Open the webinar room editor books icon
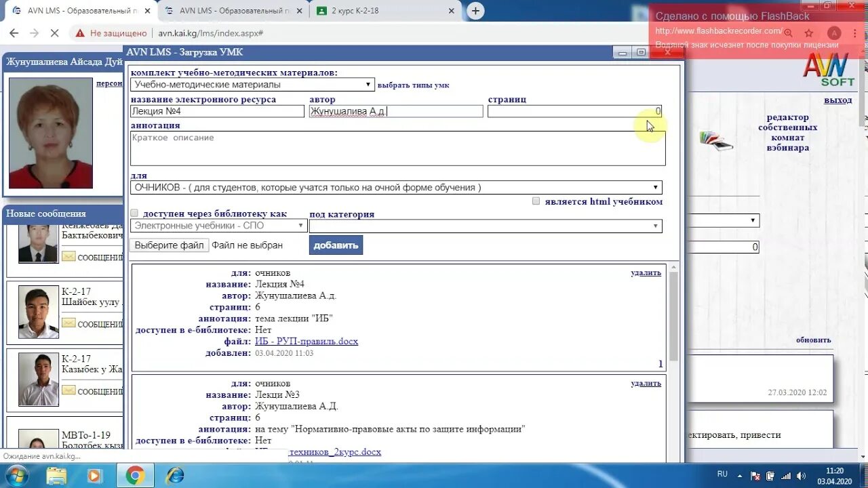The height and width of the screenshot is (488, 868). 716,140
